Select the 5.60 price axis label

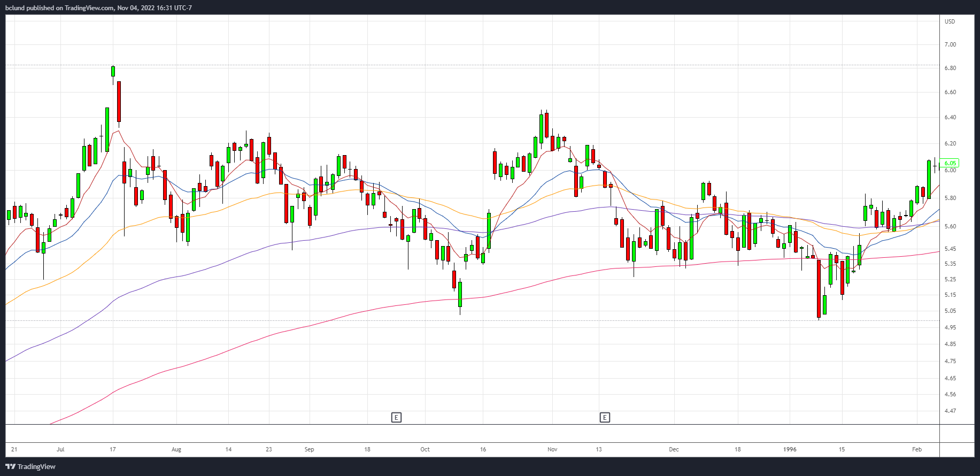pos(950,226)
